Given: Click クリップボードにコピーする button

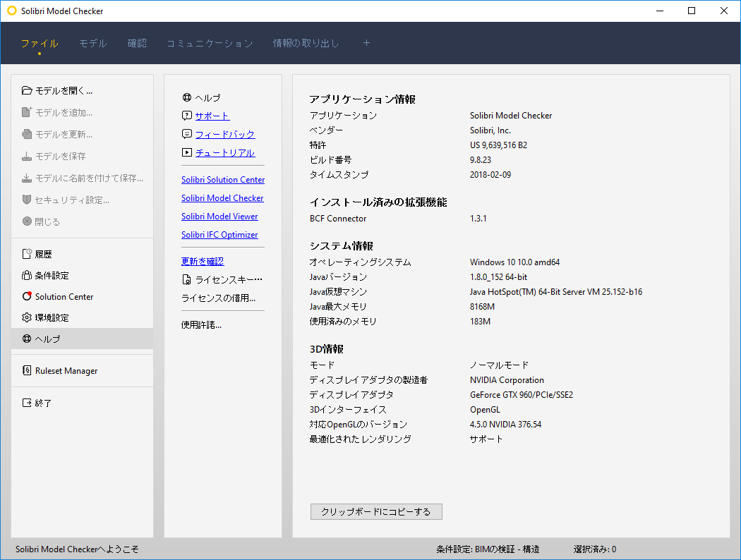Looking at the screenshot, I should click(376, 511).
